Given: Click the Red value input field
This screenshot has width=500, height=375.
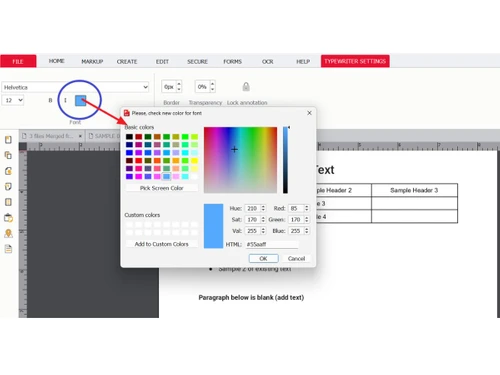Looking at the screenshot, I should [x=296, y=208].
